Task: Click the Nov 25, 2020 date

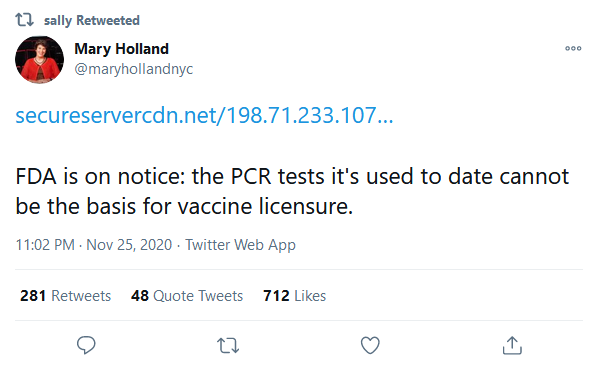Action: (129, 245)
